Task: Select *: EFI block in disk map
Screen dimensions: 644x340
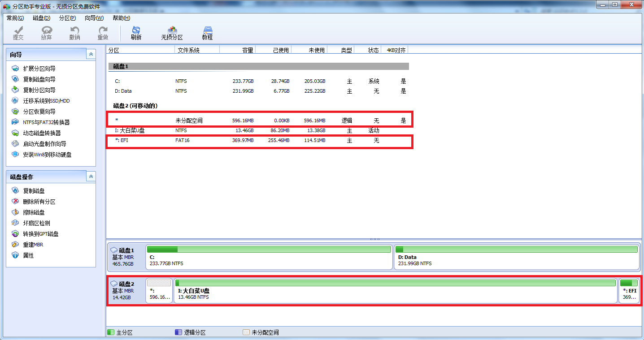Action: pyautogui.click(x=629, y=291)
